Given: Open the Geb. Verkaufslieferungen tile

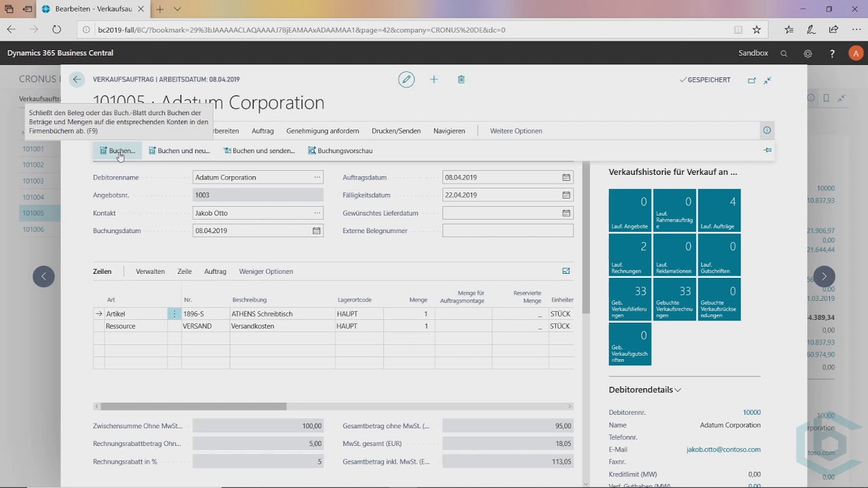Looking at the screenshot, I should click(630, 299).
